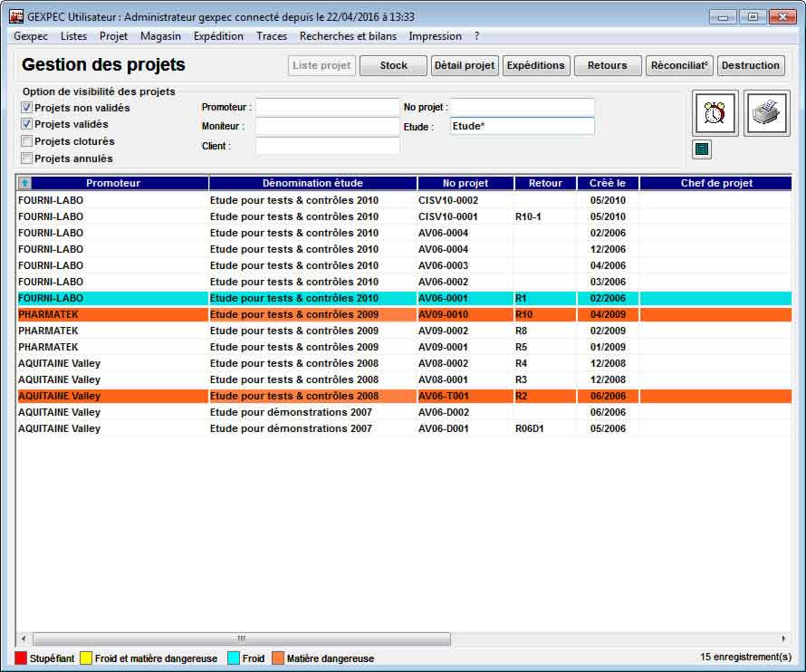Image resolution: width=806 pixels, height=672 pixels.
Task: Click the Promoteur input field
Action: coord(328,108)
